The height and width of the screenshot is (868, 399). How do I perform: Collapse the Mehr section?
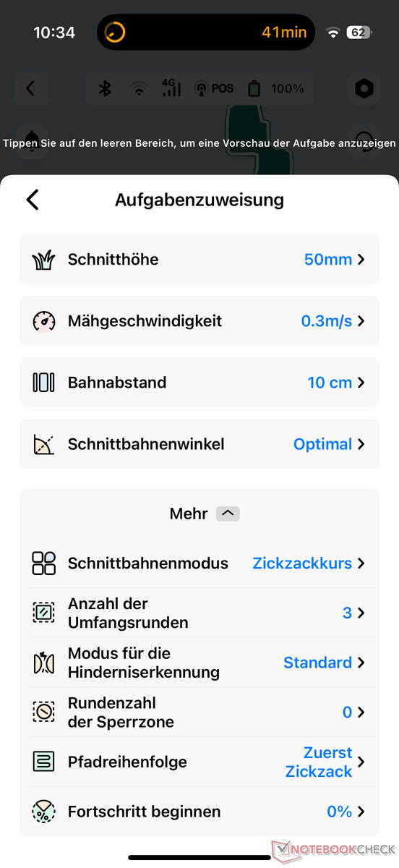click(x=228, y=514)
